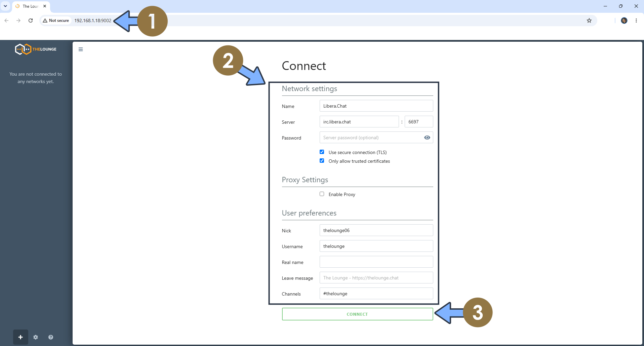The height and width of the screenshot is (346, 644).
Task: Focus the network Name field
Action: (376, 106)
